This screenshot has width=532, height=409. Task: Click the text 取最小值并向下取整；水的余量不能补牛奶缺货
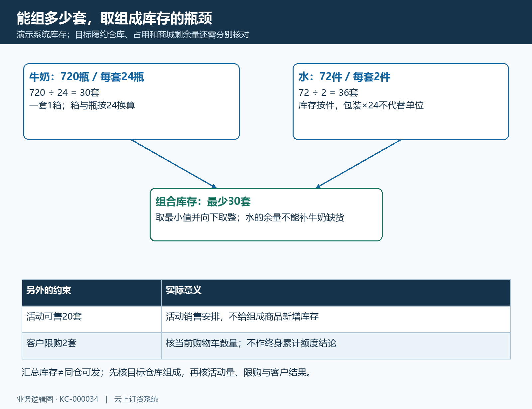tap(250, 217)
